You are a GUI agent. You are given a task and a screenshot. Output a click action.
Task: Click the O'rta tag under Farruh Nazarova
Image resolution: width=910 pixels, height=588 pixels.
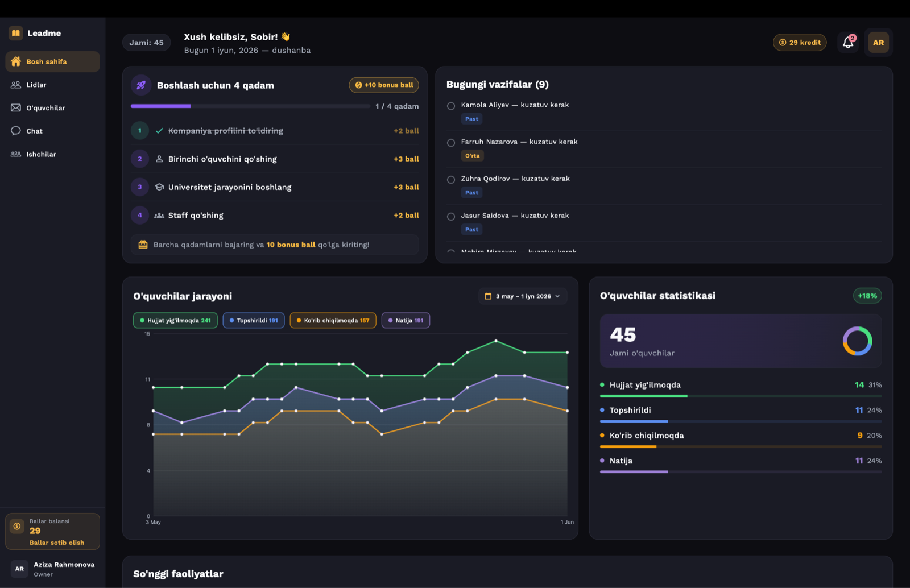(x=472, y=156)
